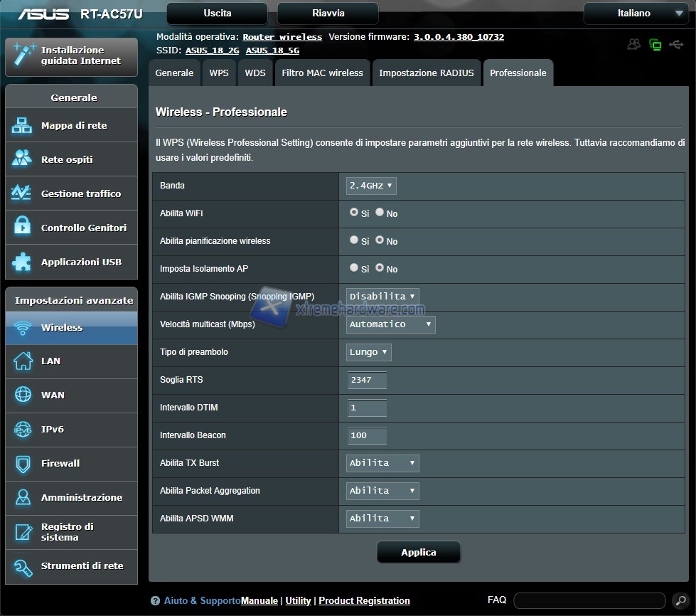Screen dimensions: 696x616
Task: Click the Applicazioni USB puzzle icon
Action: [22, 262]
